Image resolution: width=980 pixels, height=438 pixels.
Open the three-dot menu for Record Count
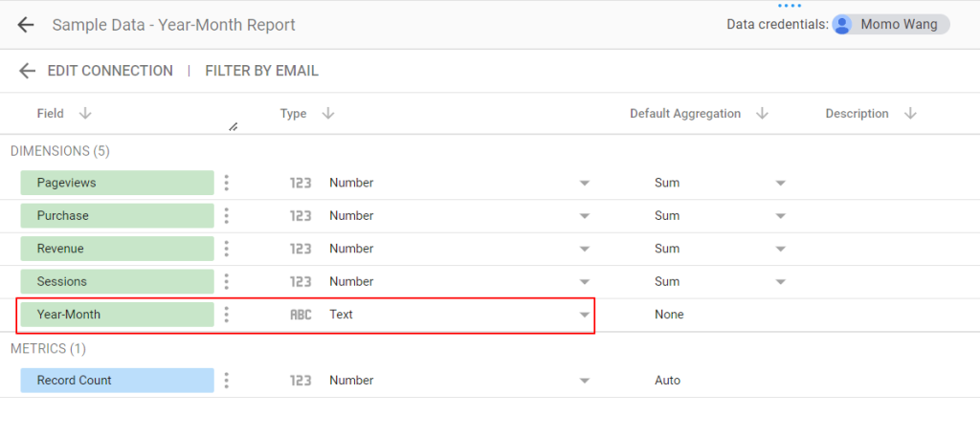point(226,381)
